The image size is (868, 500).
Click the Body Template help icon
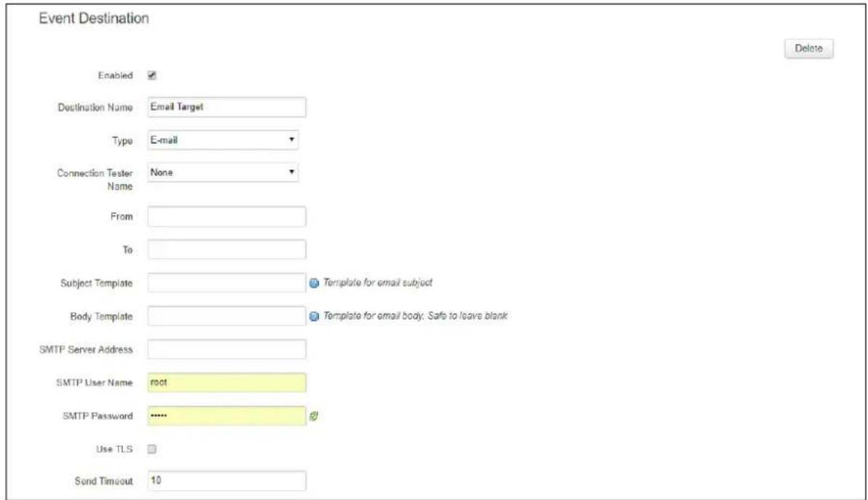314,316
